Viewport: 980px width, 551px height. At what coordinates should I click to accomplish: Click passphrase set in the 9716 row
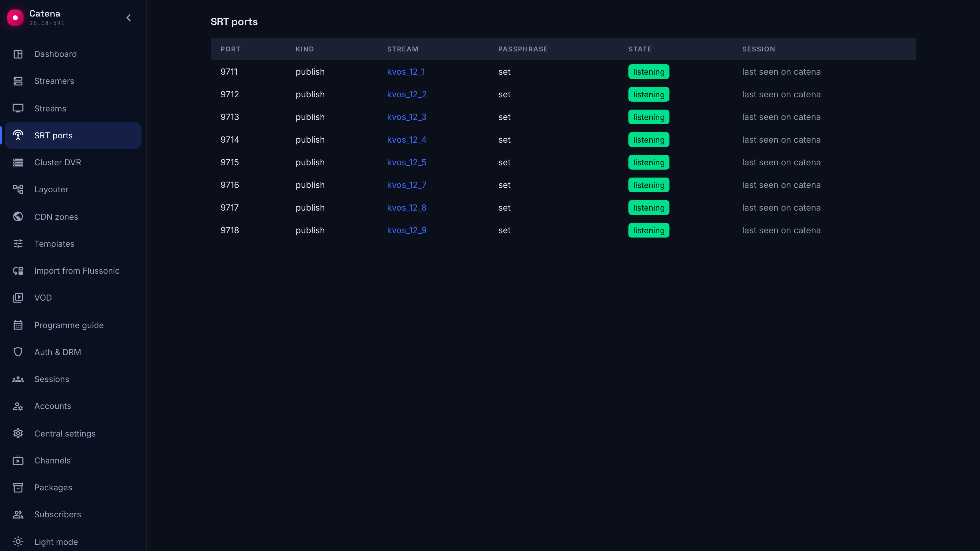point(504,185)
